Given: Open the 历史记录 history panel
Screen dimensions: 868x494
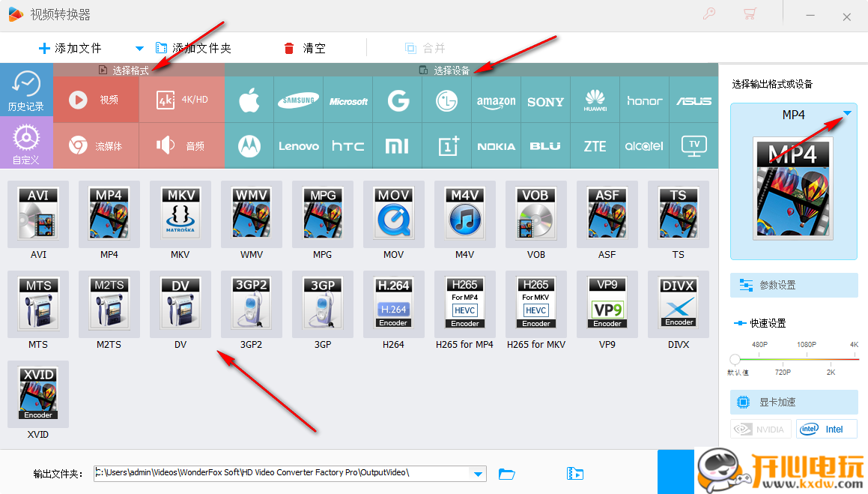Looking at the screenshot, I should pyautogui.click(x=26, y=90).
